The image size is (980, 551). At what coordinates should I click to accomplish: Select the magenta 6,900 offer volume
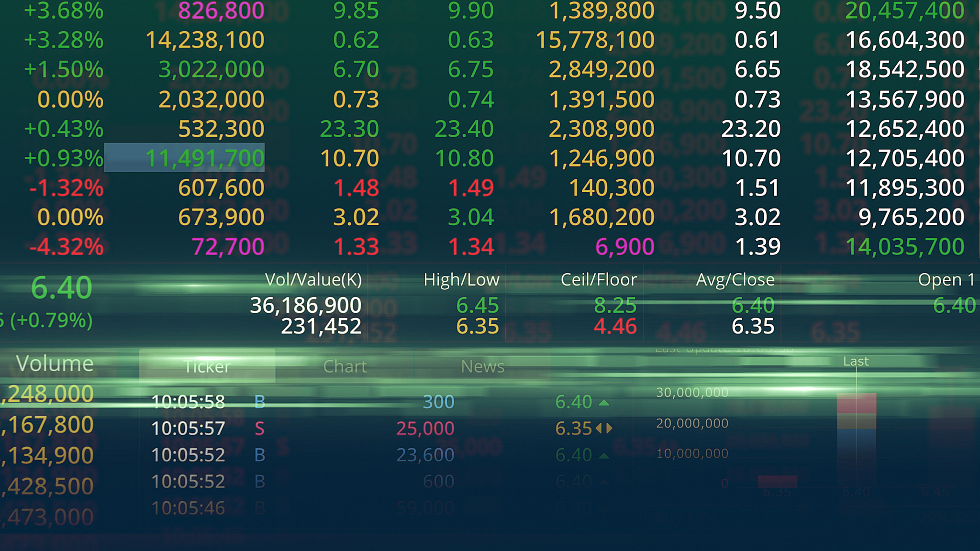[x=624, y=247]
